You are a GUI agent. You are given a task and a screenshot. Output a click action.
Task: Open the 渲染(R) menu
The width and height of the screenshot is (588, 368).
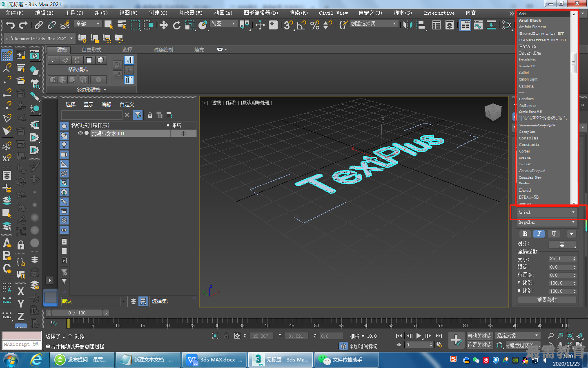(298, 13)
